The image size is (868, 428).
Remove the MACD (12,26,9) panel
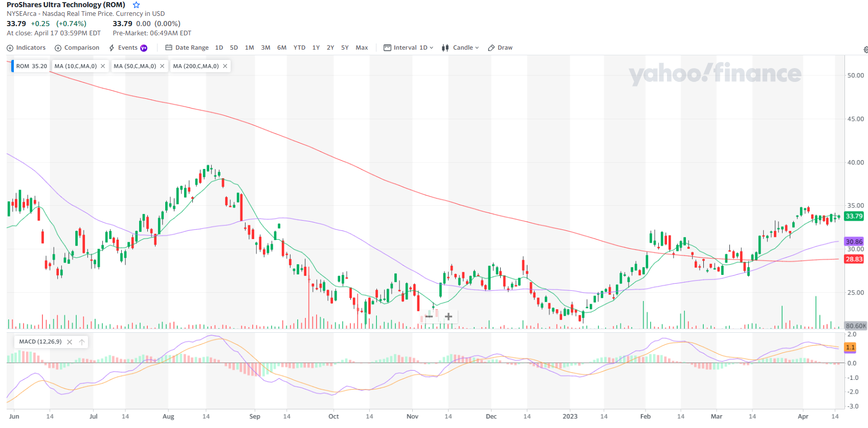coord(70,342)
